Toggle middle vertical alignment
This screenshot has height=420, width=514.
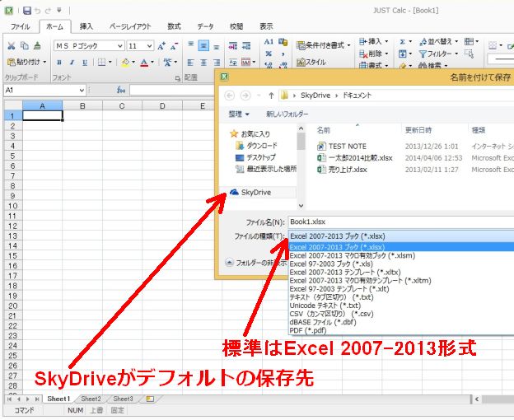click(203, 45)
